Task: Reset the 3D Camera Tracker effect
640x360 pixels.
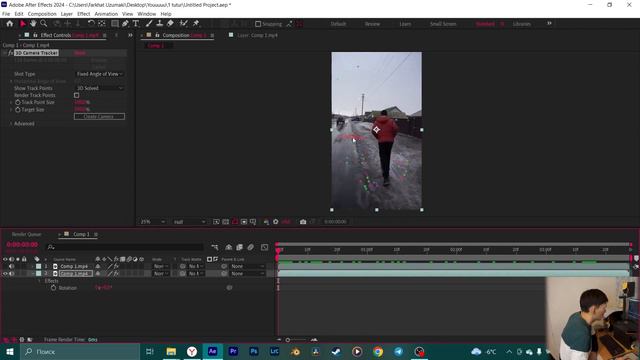Action: click(80, 53)
